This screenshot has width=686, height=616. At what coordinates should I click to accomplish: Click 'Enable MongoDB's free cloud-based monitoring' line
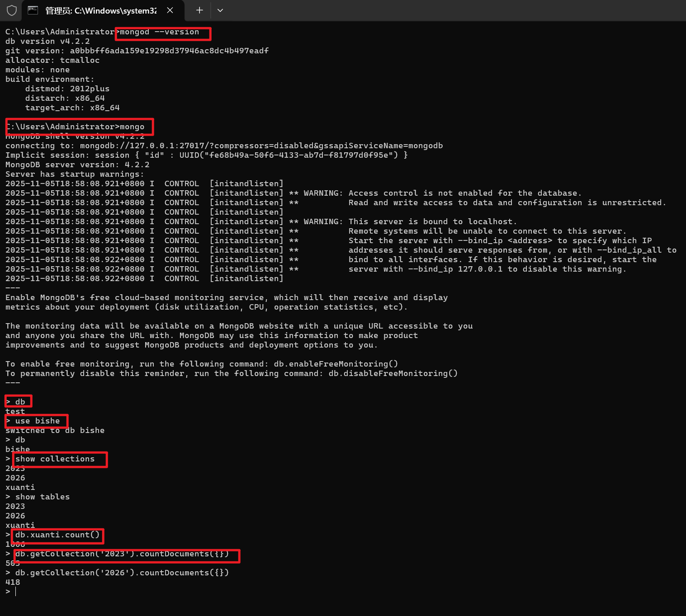pyautogui.click(x=227, y=297)
